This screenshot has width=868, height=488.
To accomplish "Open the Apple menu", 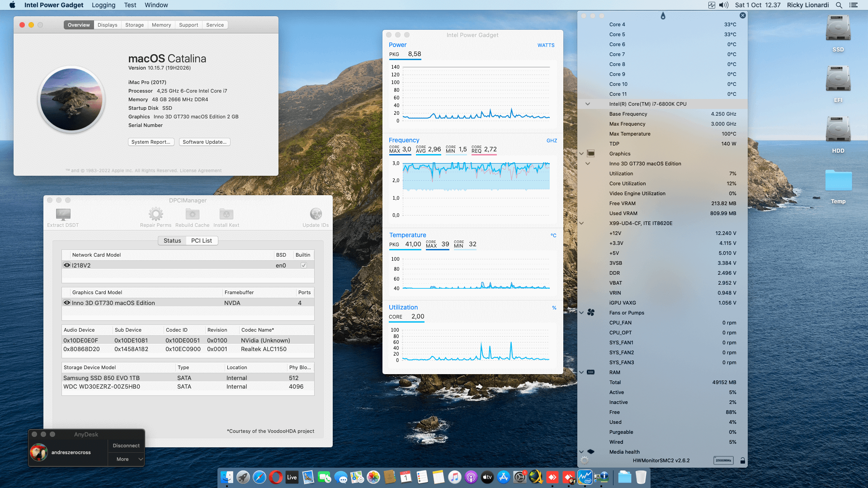I will coord(12,5).
